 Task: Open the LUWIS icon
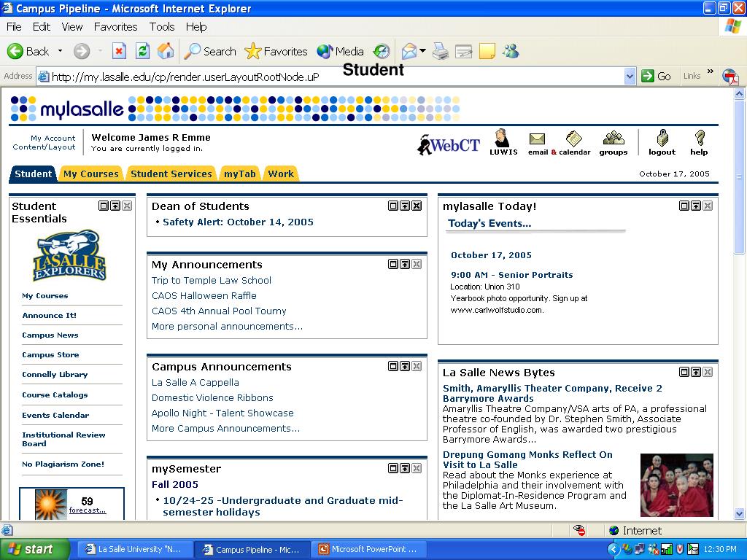coord(503,142)
